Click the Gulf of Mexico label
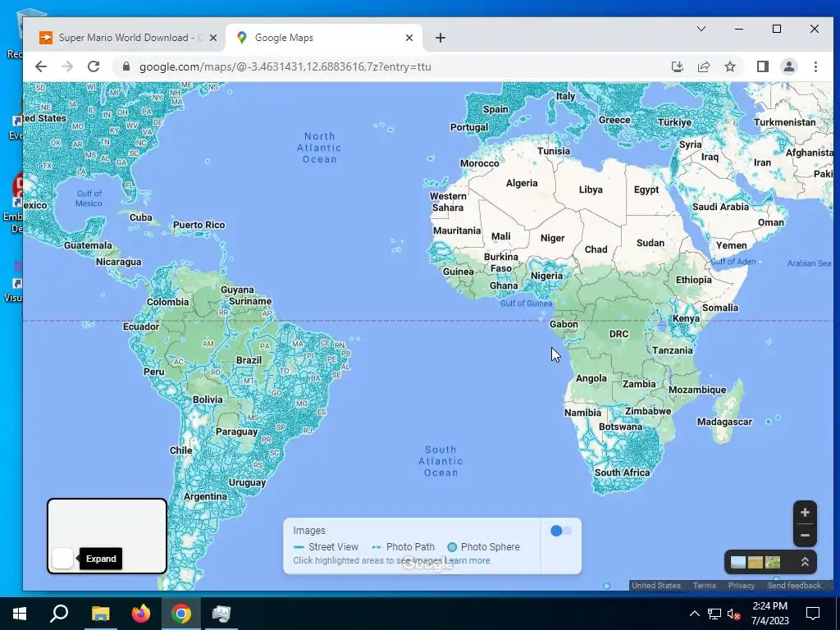 [x=89, y=199]
